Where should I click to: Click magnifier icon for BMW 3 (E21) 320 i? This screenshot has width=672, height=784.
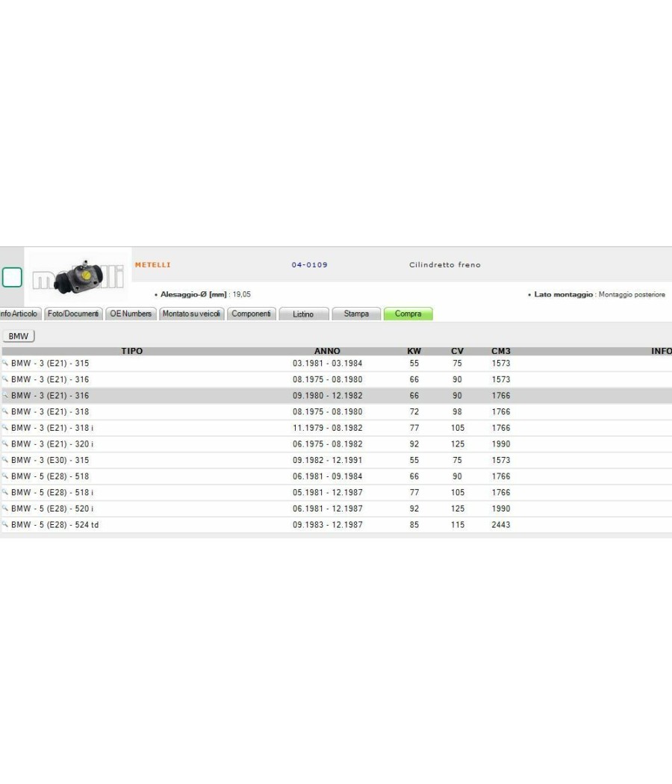pos(5,444)
